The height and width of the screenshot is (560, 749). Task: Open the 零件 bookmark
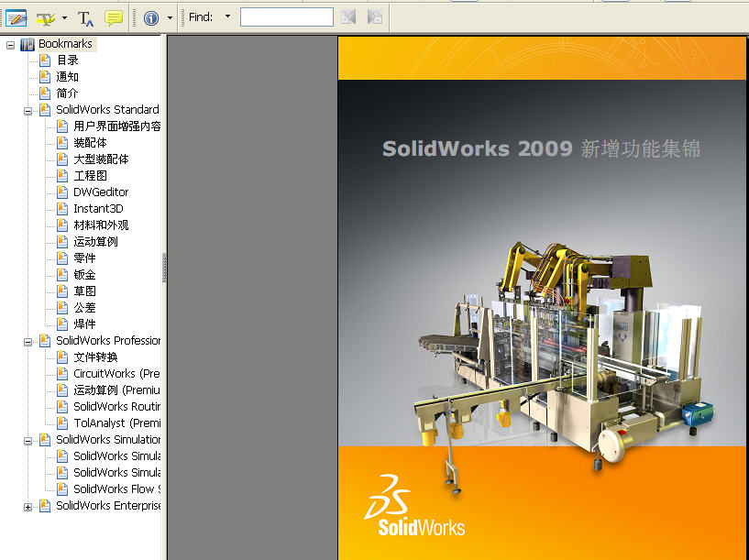click(x=84, y=258)
